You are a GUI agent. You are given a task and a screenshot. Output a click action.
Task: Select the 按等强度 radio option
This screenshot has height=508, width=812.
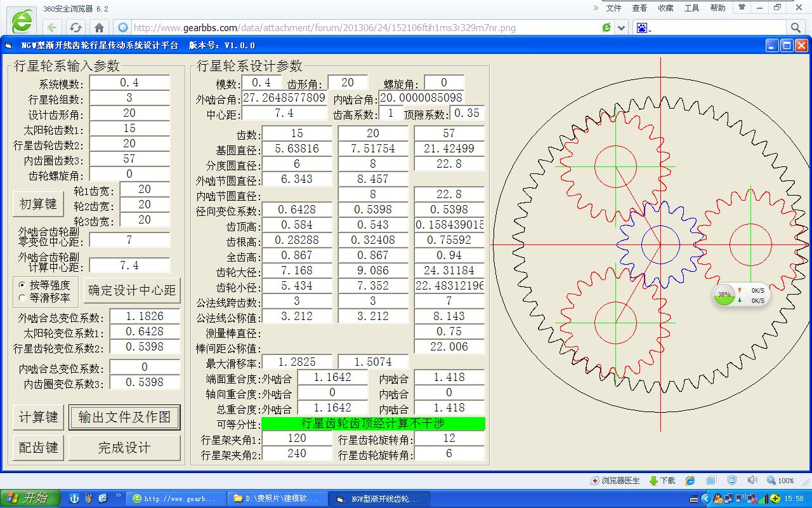click(45, 285)
